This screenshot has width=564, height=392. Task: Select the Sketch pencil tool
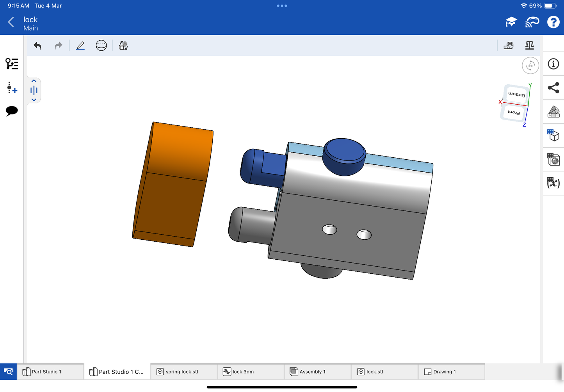[80, 46]
